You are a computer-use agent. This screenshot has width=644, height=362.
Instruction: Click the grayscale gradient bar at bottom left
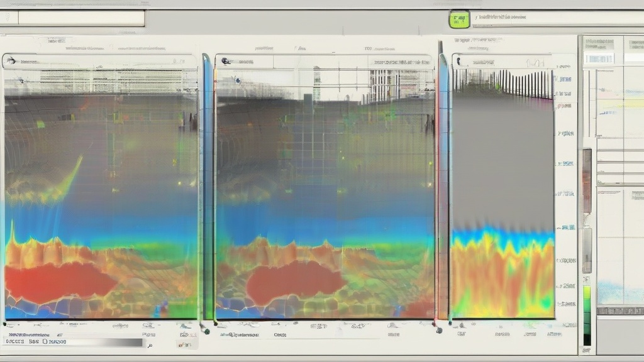94,343
